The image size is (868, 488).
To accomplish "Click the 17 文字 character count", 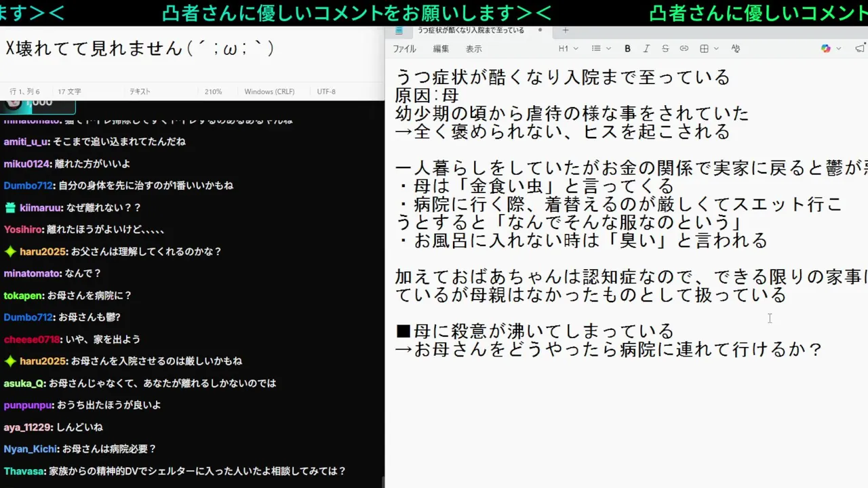I will click(x=69, y=91).
